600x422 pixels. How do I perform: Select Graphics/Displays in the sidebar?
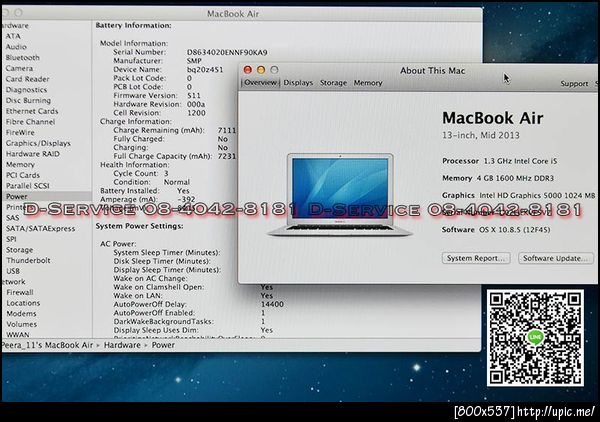[x=38, y=143]
